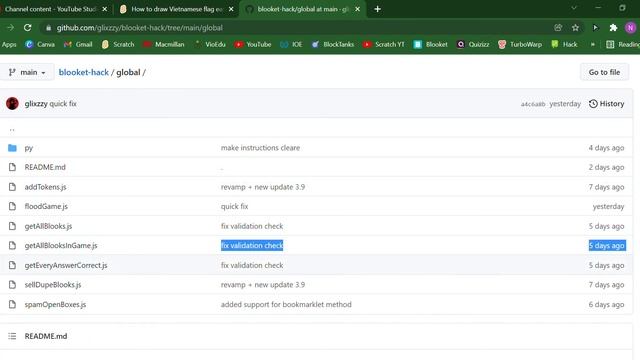Open the README.md file in the list

[45, 167]
